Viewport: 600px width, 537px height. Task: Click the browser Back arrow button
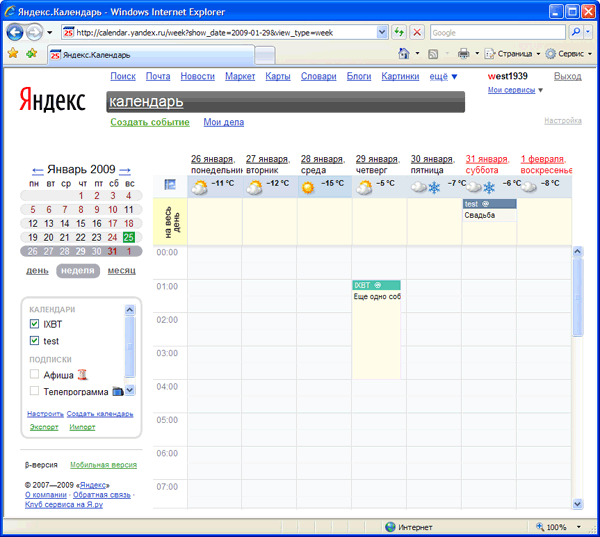click(x=15, y=33)
